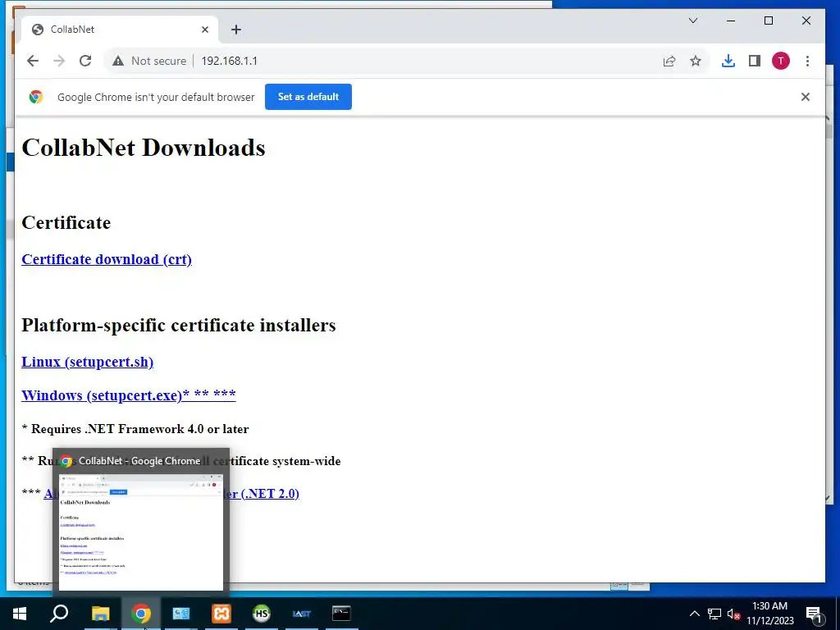Share this page using the share icon
This screenshot has width=840, height=630.
pyautogui.click(x=669, y=61)
